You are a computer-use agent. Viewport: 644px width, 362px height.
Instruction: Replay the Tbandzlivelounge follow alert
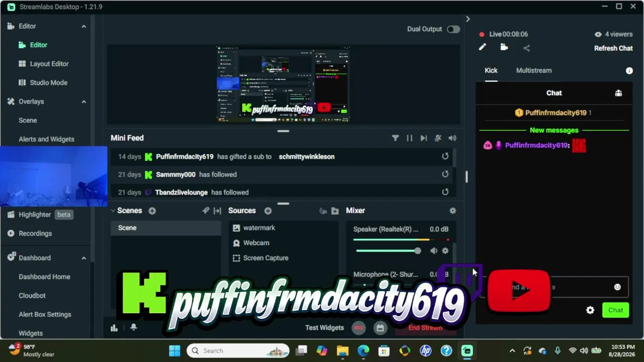445,192
